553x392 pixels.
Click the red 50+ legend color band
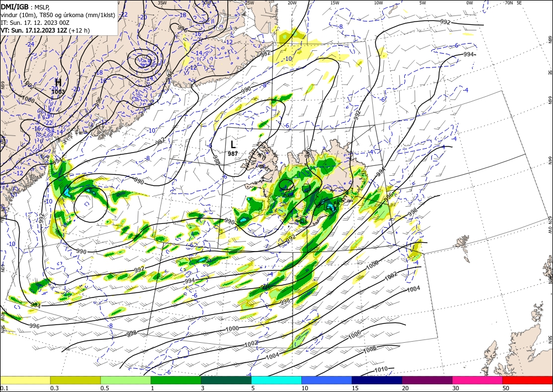[528, 380]
